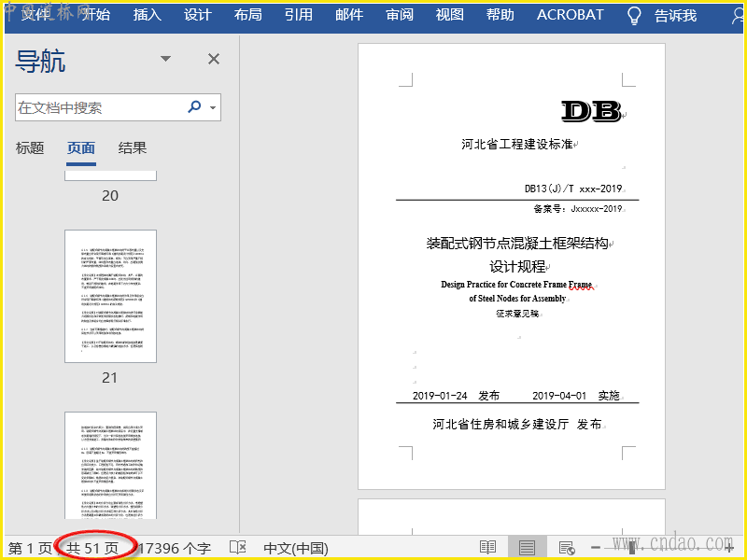Switch to the 结果 navigation tab
The width and height of the screenshot is (747, 560).
click(x=133, y=148)
